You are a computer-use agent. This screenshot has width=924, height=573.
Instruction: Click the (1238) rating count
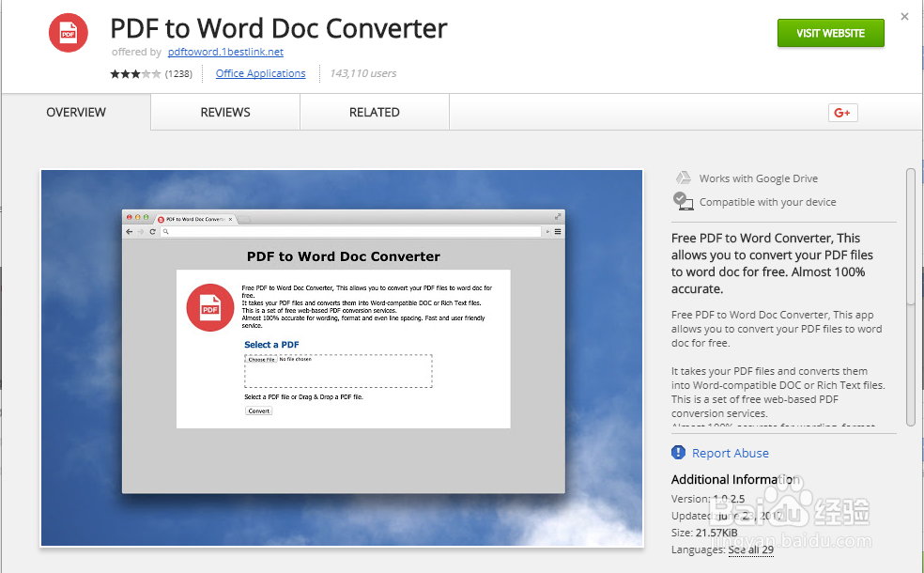[x=178, y=73]
